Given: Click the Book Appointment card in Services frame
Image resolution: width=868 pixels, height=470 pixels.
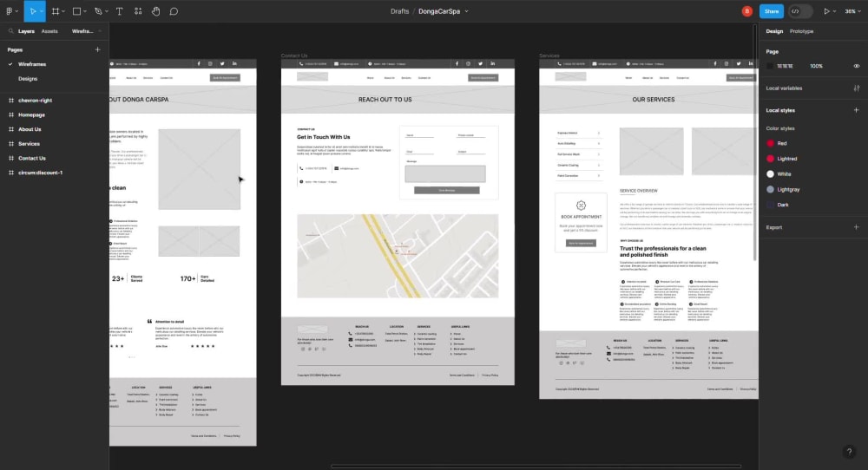Looking at the screenshot, I should [581, 222].
